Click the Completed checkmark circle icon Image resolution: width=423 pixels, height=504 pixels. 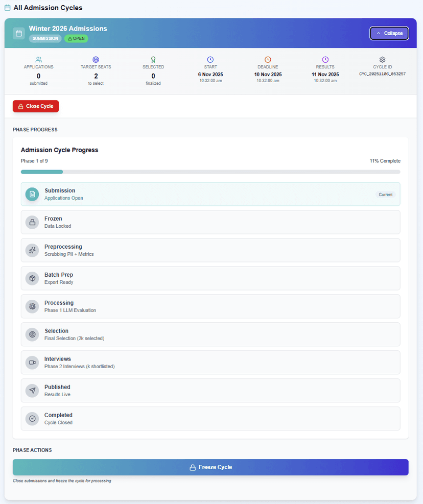pos(32,419)
